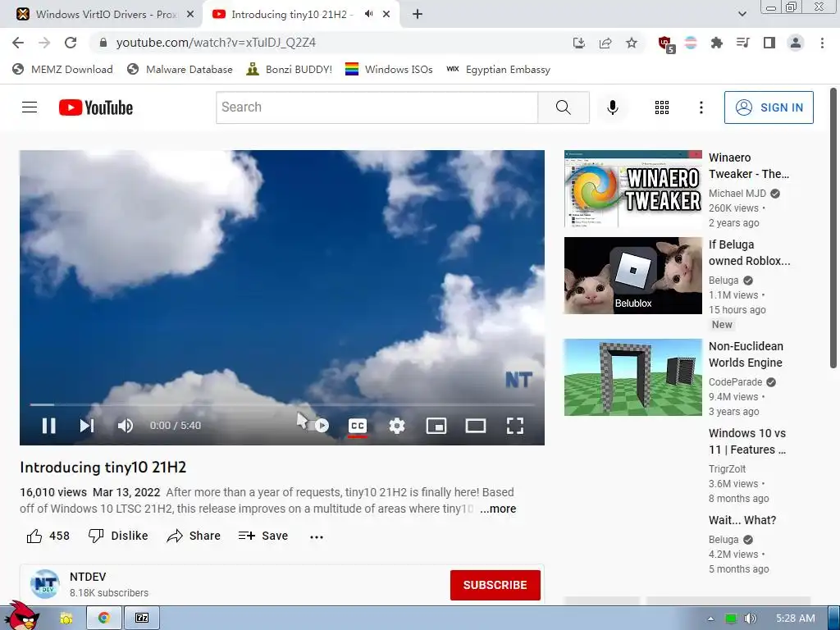
Task: Open Winaero Tweaker video thumbnail
Action: tap(632, 189)
